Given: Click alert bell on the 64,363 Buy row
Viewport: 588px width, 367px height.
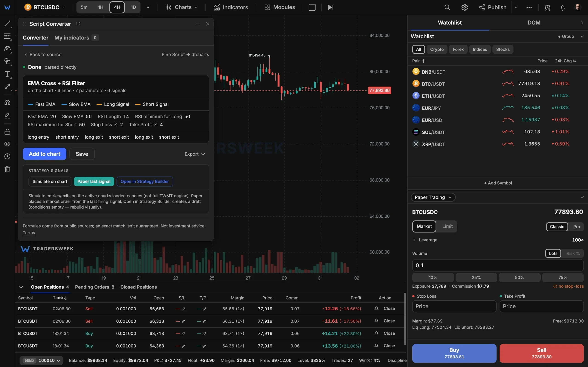Looking at the screenshot, I should (x=376, y=345).
